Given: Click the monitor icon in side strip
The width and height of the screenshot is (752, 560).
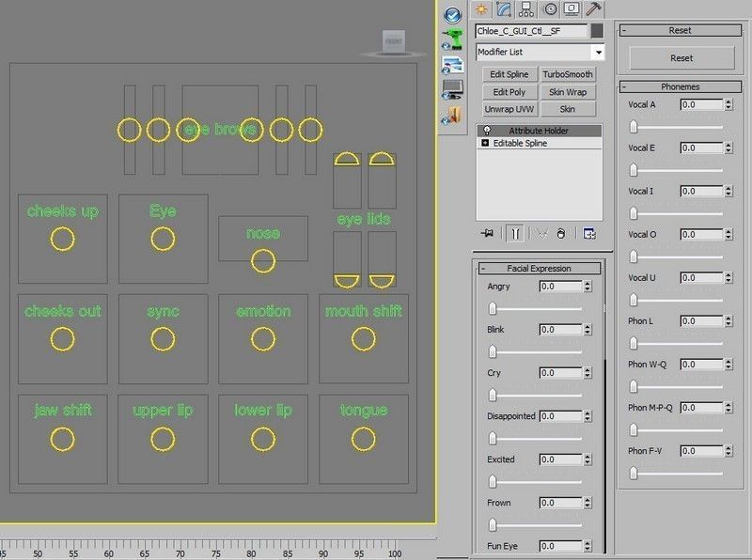Looking at the screenshot, I should 452,89.
